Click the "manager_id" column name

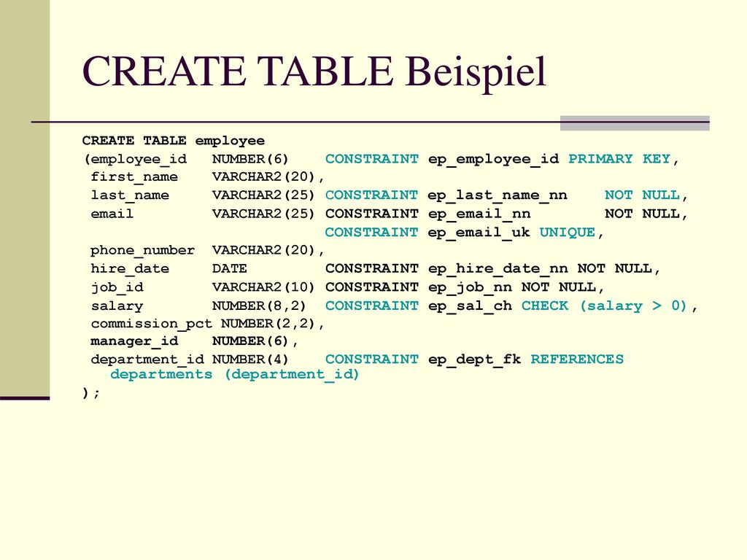click(134, 341)
